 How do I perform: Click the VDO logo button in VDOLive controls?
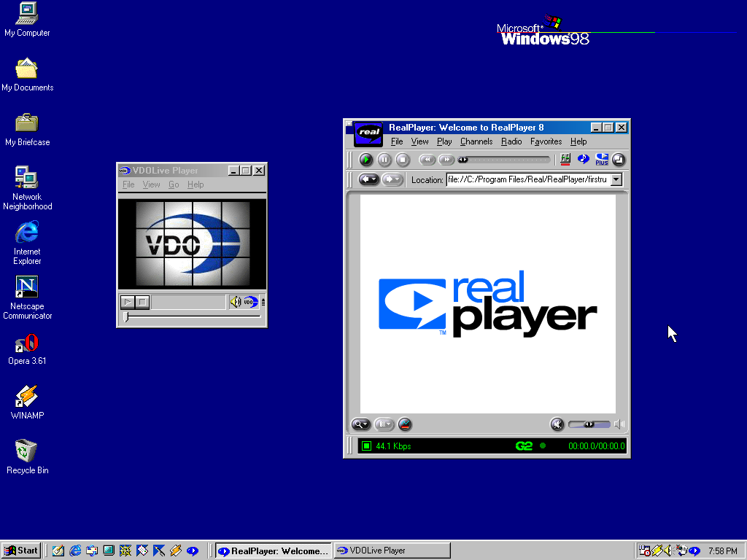tap(251, 302)
